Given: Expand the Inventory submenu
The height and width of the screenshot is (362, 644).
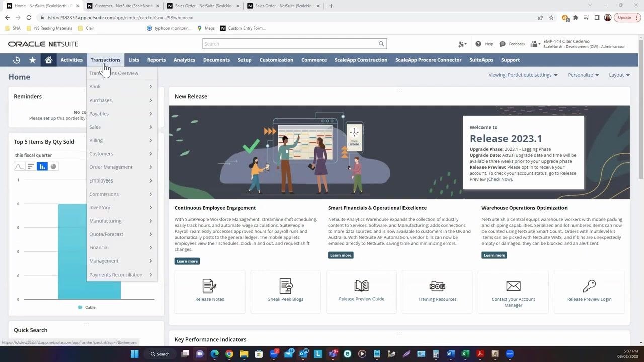Looking at the screenshot, I should click(x=122, y=207).
